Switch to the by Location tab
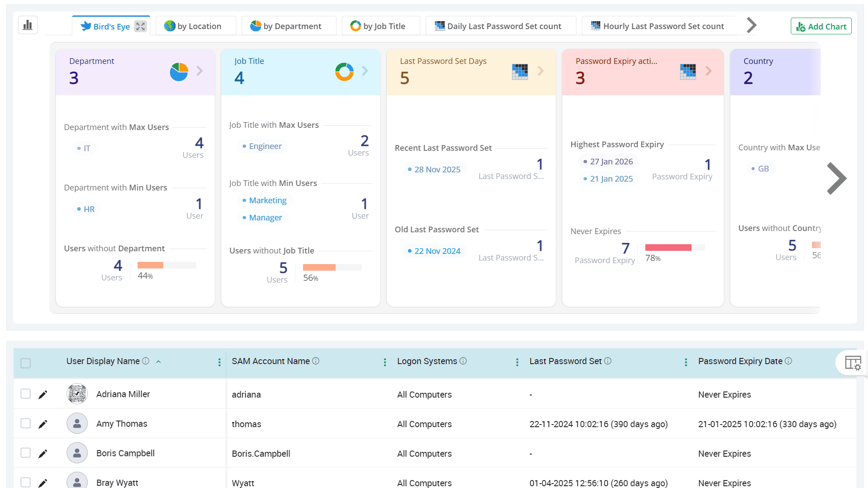The width and height of the screenshot is (868, 488). pos(193,26)
